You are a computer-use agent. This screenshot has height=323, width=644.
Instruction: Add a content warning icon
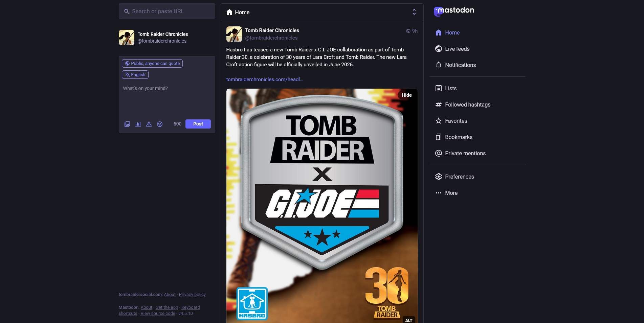(149, 124)
